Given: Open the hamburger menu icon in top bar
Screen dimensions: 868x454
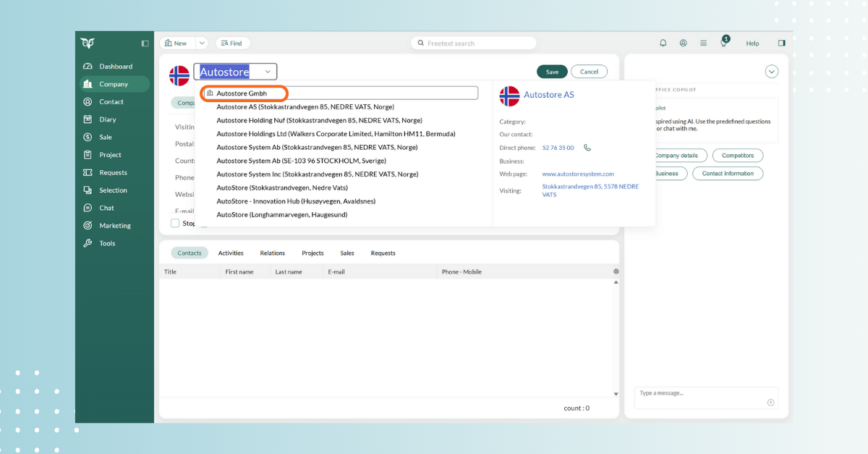Looking at the screenshot, I should pyautogui.click(x=703, y=43).
